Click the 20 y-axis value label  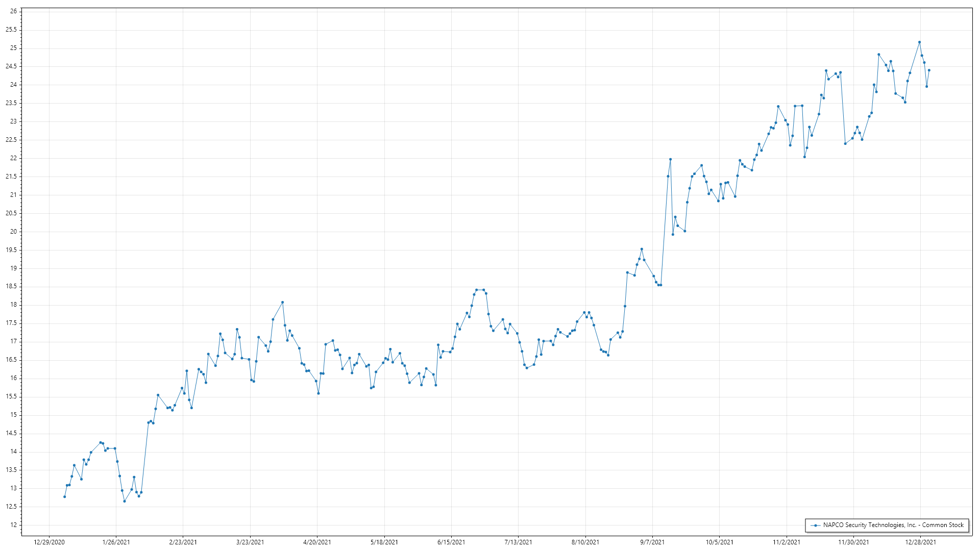tap(13, 232)
